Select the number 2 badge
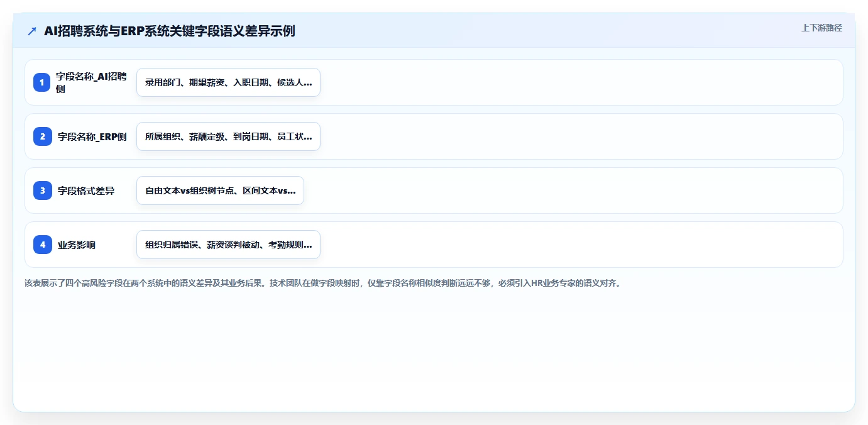Image resolution: width=868 pixels, height=425 pixels. point(42,136)
